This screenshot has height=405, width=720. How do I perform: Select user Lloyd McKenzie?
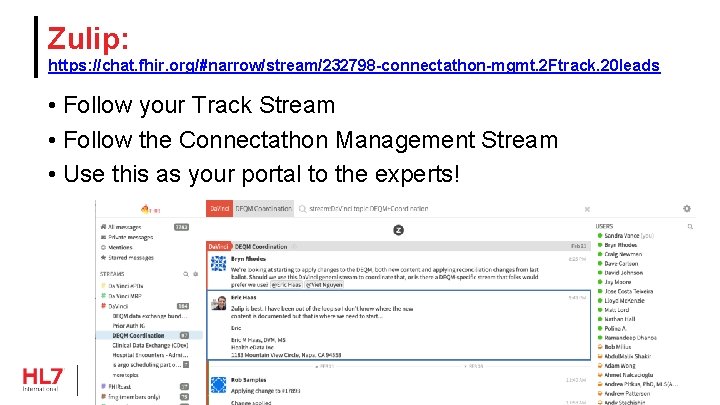(624, 301)
